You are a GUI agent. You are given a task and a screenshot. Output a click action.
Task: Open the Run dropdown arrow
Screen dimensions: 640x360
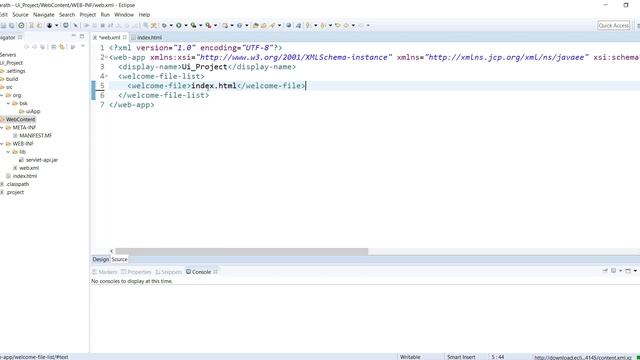[186, 25]
